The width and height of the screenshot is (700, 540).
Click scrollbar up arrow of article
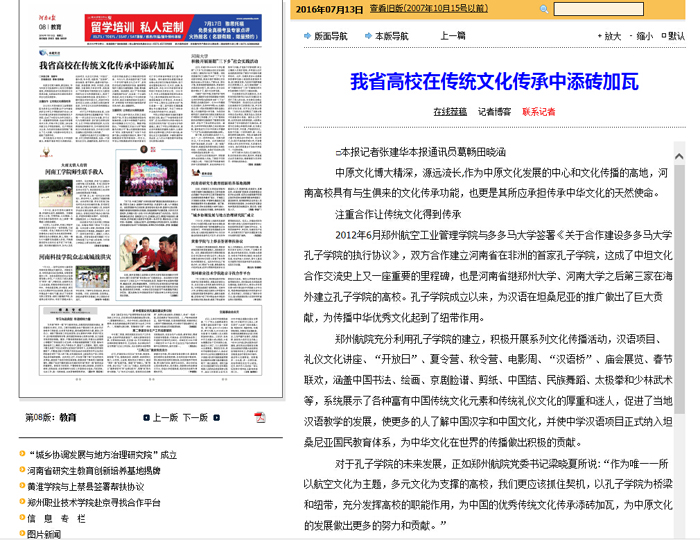pyautogui.click(x=679, y=156)
